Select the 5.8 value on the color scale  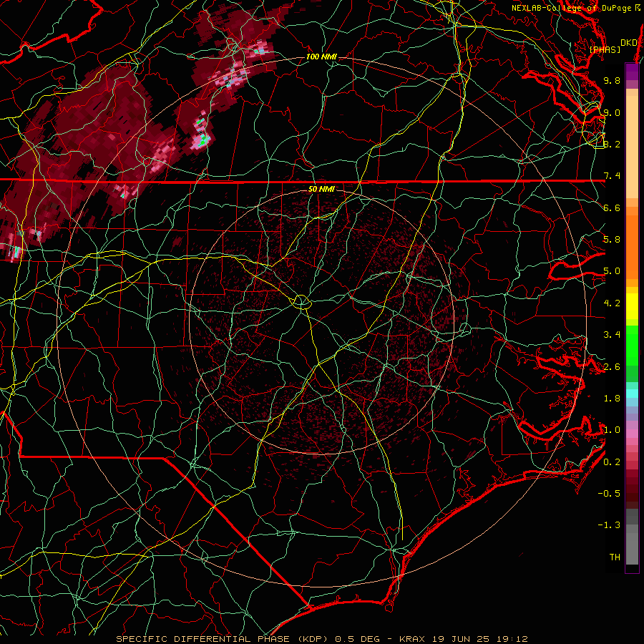click(x=612, y=240)
